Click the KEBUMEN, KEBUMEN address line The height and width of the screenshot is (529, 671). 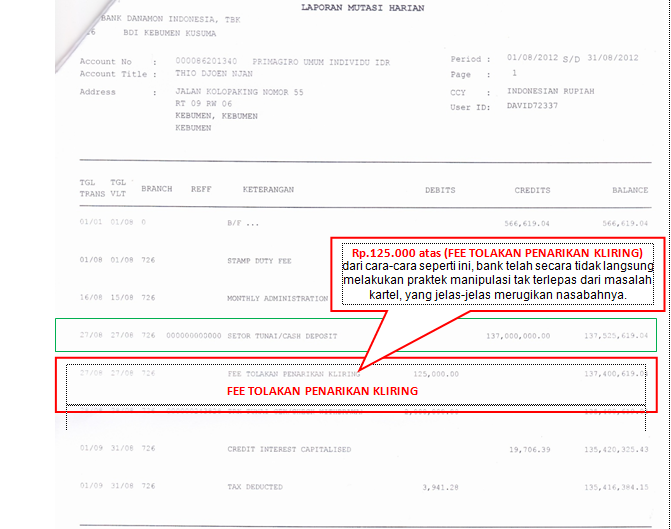coord(217,116)
